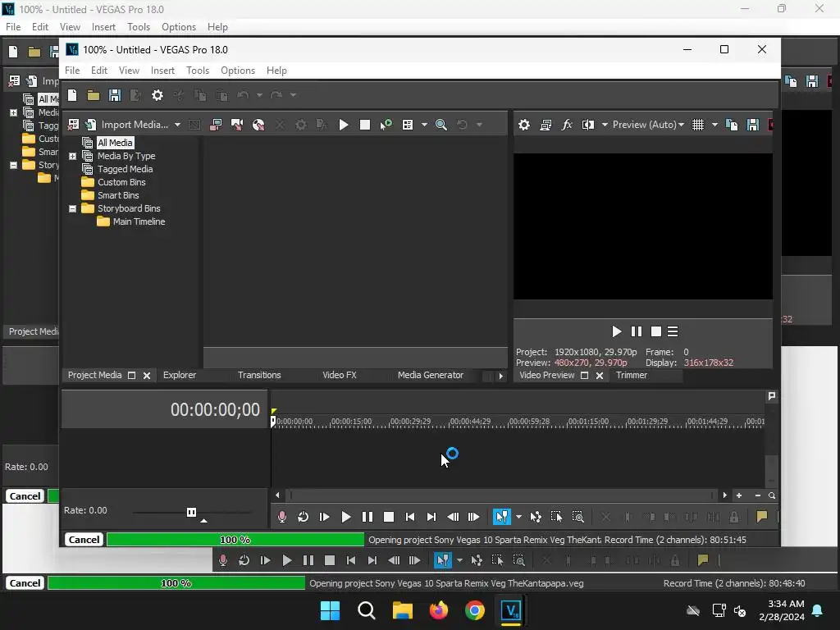Copy snapshot to clipboard in front preview
This screenshot has height=630, width=840.
click(x=731, y=125)
